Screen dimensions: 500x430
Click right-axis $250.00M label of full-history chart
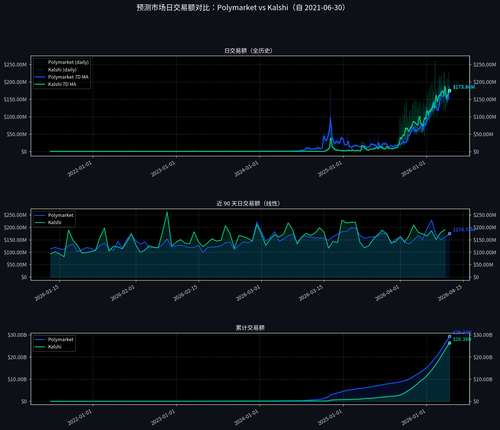(x=485, y=65)
